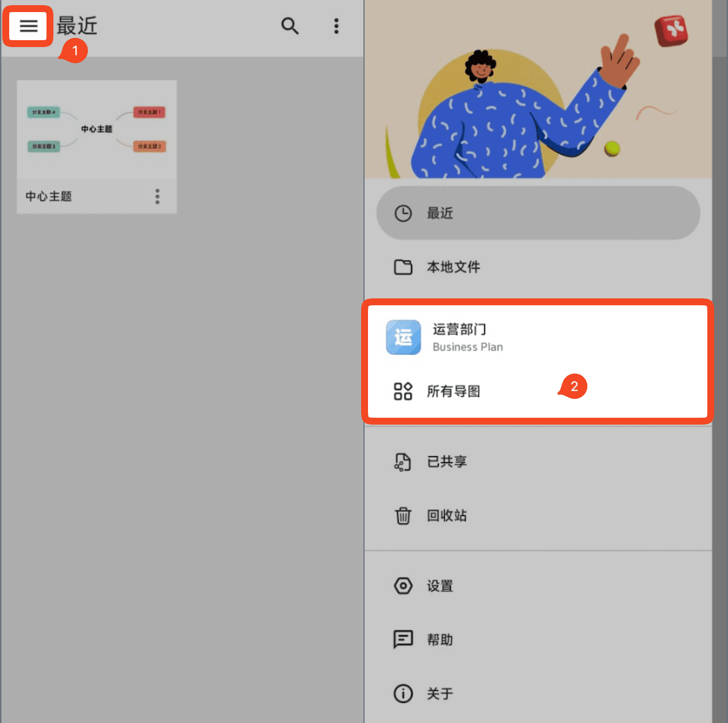Click the 帮助 help chat icon
728x723 pixels.
tap(403, 639)
